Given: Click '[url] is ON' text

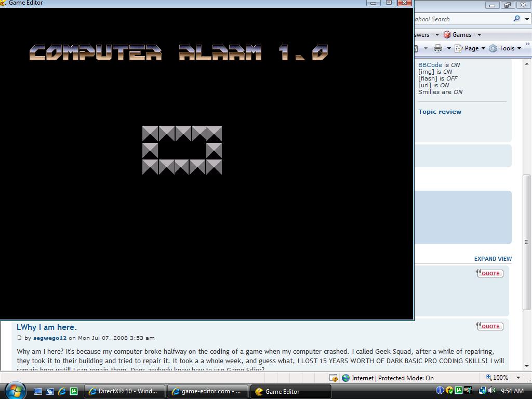Looking at the screenshot, I should 433,85.
